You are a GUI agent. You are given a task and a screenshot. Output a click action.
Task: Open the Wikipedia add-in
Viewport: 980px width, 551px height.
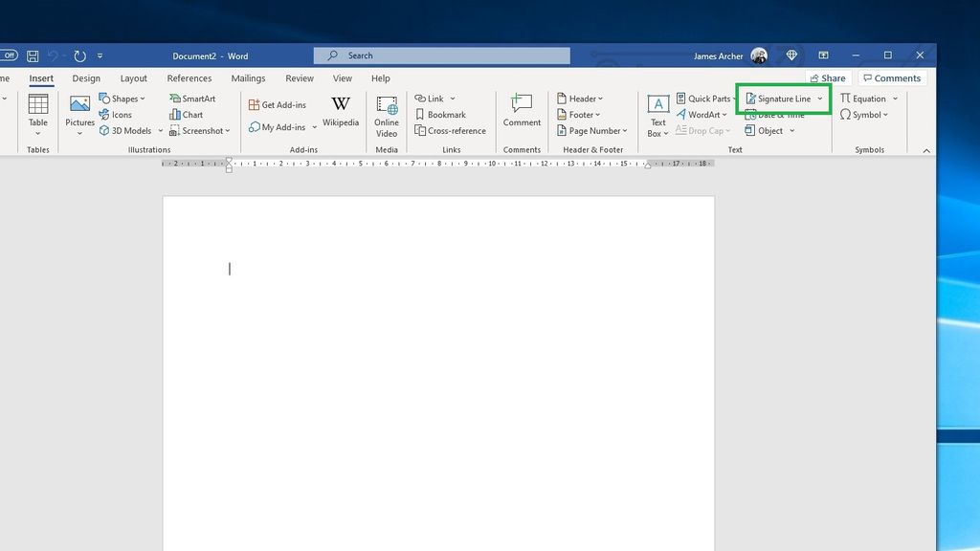(x=341, y=110)
